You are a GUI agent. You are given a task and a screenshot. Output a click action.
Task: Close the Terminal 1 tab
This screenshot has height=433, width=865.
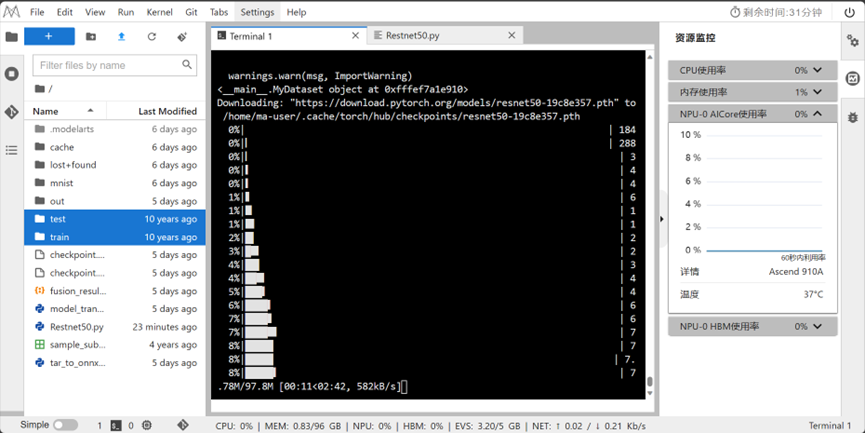[x=356, y=36]
